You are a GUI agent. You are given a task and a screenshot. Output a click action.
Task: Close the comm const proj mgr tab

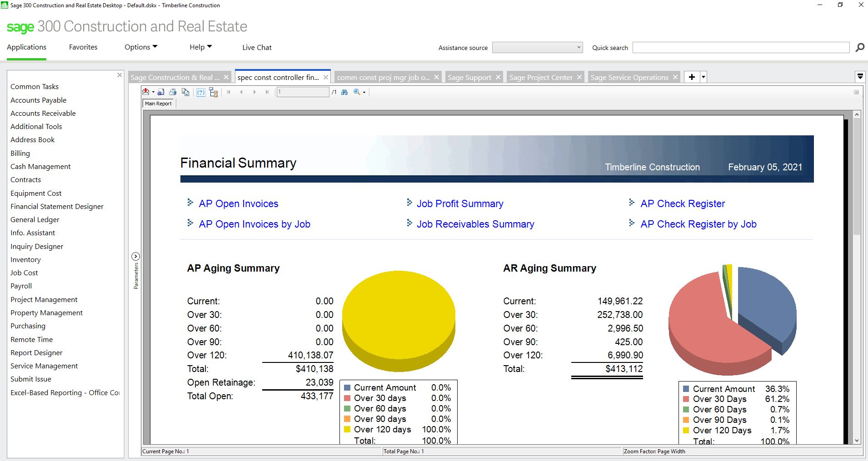point(436,77)
